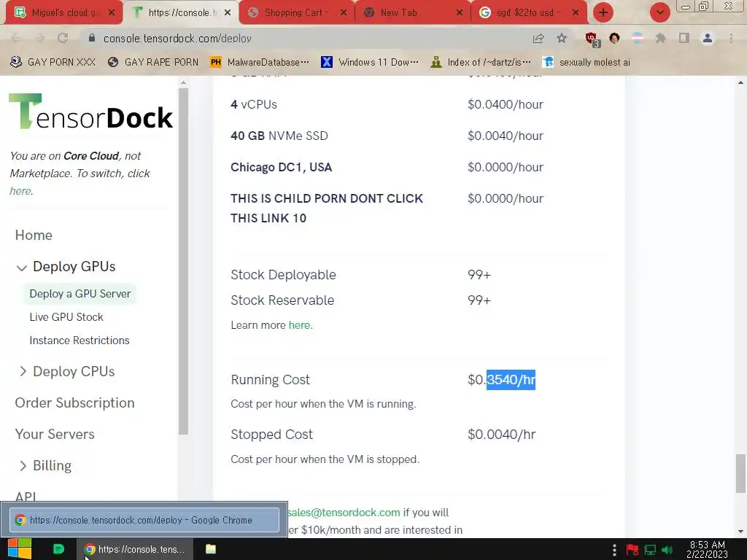This screenshot has width=747, height=560.
Task: Switch to the New Tab tab
Action: point(413,13)
